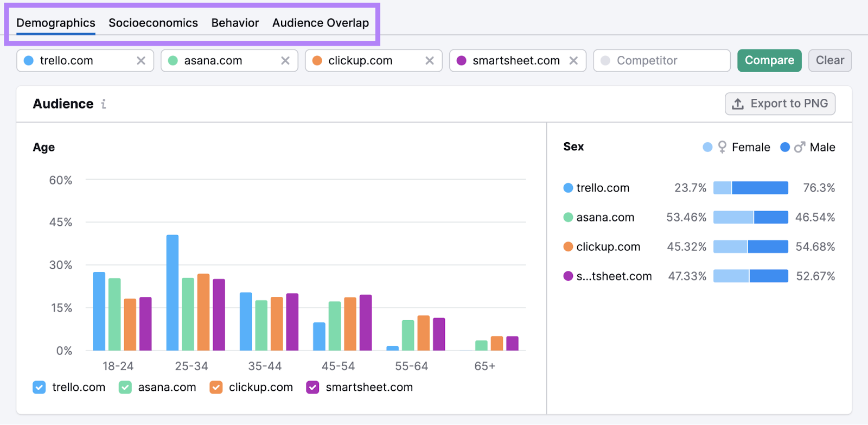The width and height of the screenshot is (868, 425).
Task: Hide smartsheet.com via legend checkbox
Action: tap(312, 387)
